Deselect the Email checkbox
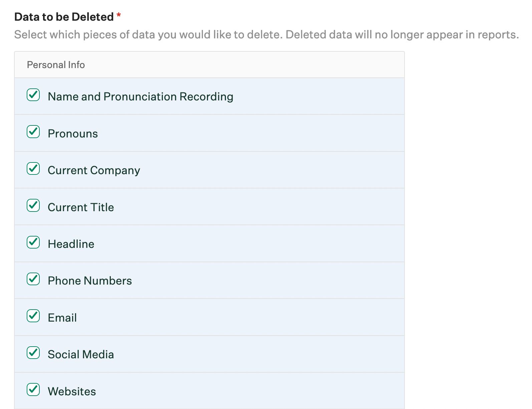Viewport: 532px width, 409px height. click(33, 316)
